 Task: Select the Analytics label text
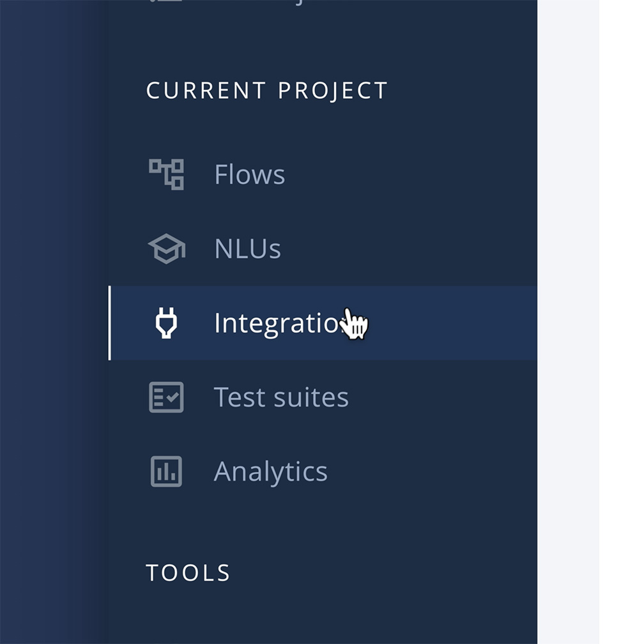click(x=270, y=470)
